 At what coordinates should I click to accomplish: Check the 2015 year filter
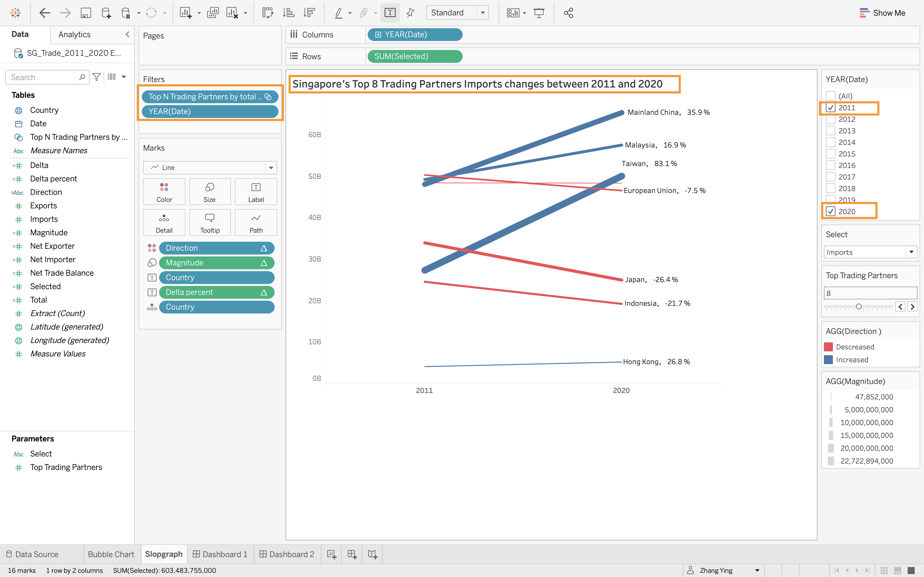pyautogui.click(x=830, y=154)
